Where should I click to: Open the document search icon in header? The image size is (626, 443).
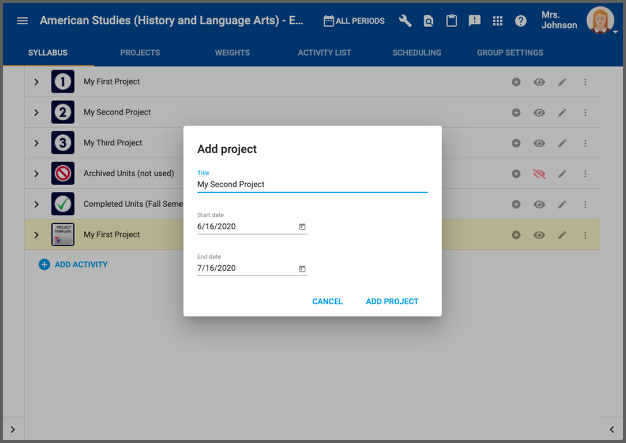[428, 21]
